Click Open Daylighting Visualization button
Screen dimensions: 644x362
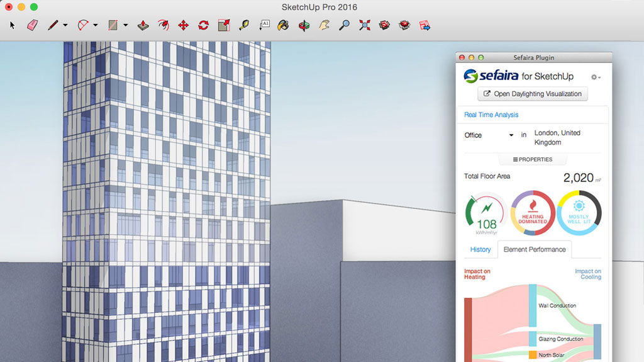(532, 94)
